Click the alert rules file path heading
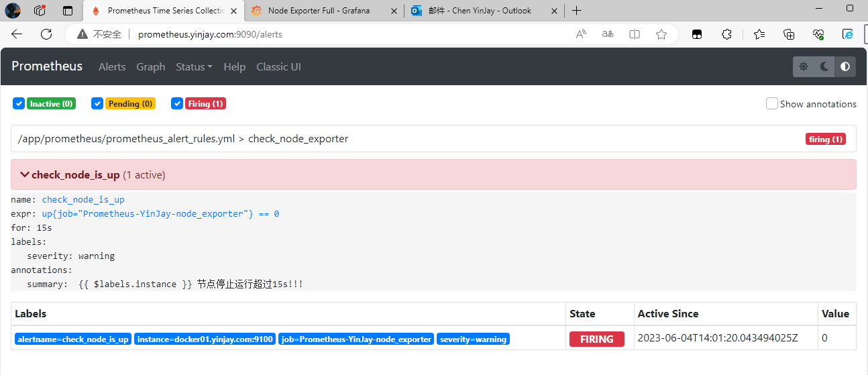This screenshot has height=375, width=868. (183, 139)
